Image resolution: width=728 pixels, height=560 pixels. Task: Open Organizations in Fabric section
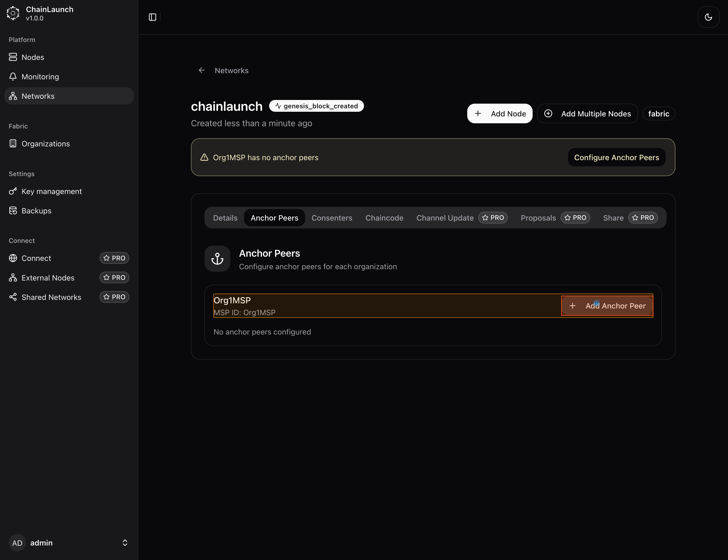[x=45, y=144]
